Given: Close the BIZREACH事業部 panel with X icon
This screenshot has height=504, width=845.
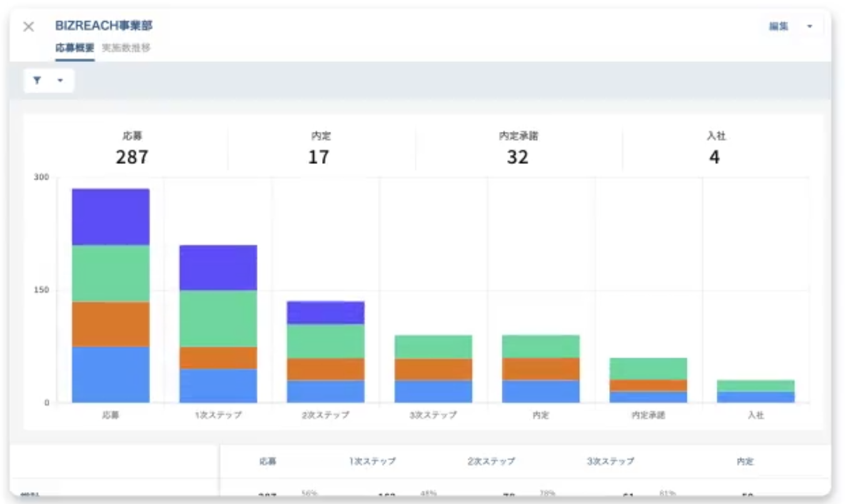Looking at the screenshot, I should tap(29, 27).
